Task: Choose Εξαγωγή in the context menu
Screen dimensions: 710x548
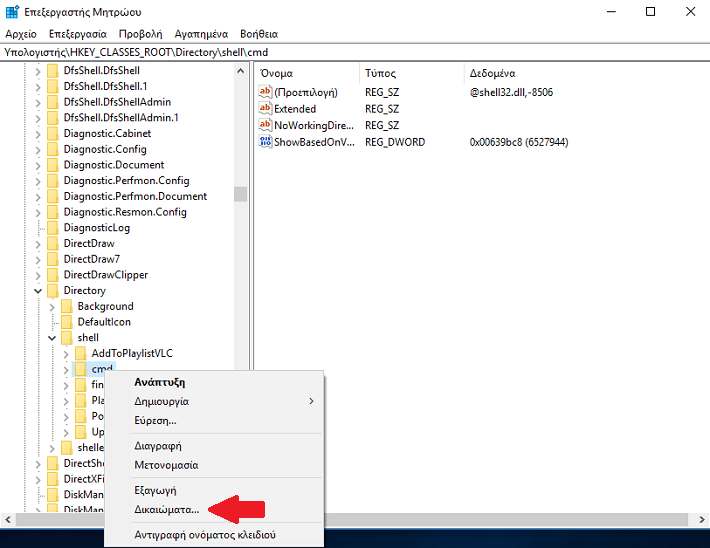Action: pos(155,490)
